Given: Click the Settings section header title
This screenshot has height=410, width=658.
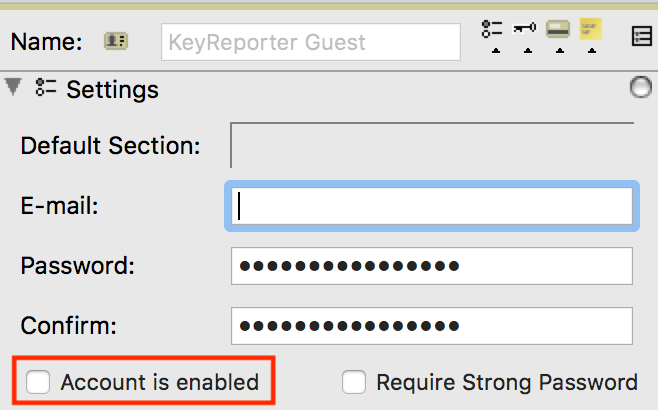Looking at the screenshot, I should point(112,89).
